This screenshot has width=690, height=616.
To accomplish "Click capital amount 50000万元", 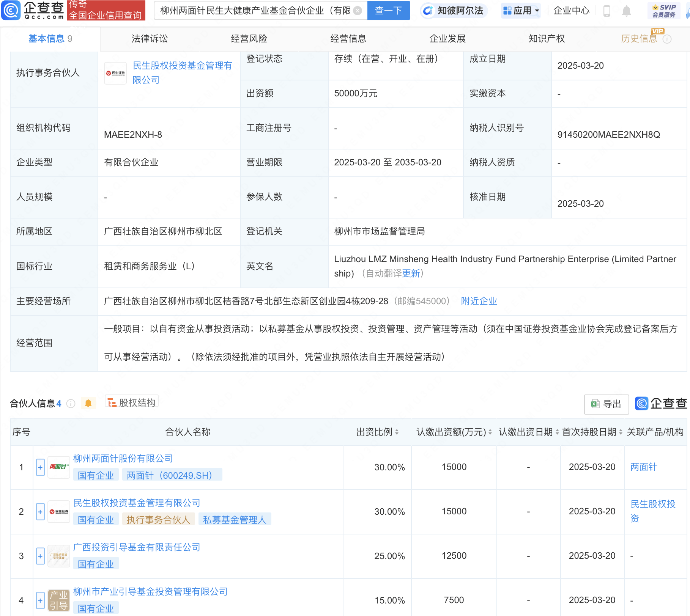I will coord(356,94).
